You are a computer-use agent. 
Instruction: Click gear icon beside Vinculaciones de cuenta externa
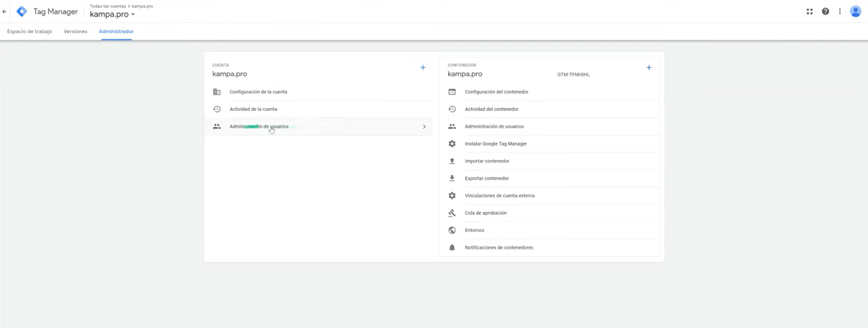[x=452, y=196]
